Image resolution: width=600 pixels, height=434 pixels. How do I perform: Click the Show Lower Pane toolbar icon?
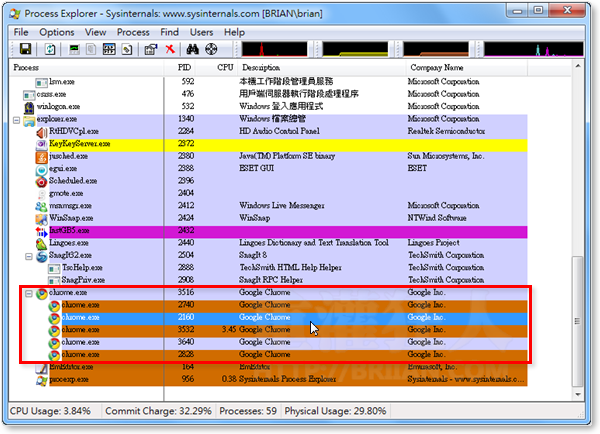pos(109,49)
